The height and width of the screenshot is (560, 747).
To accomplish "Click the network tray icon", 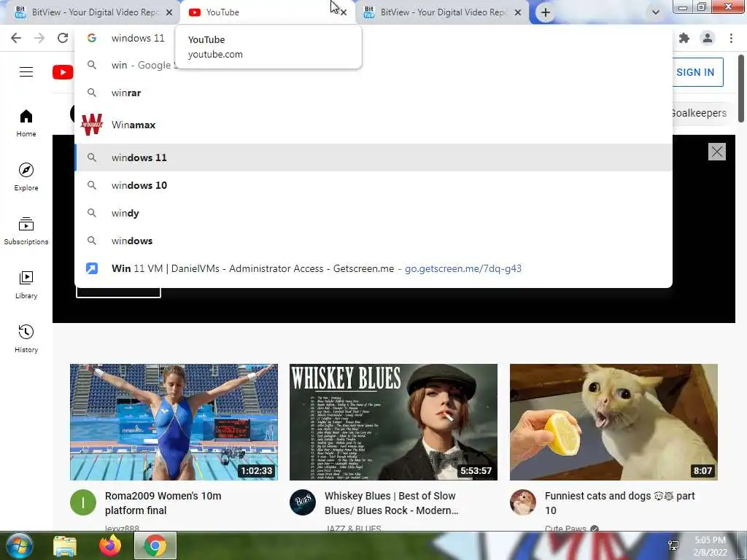I will (673, 545).
